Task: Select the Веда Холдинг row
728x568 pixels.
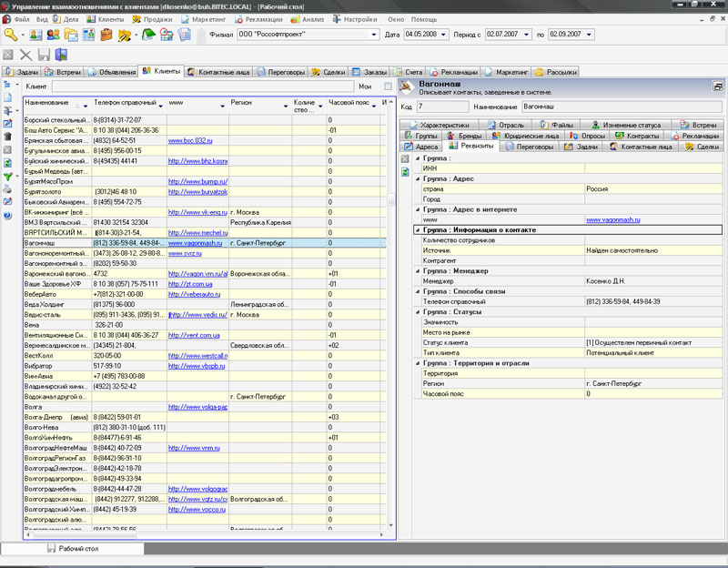Action: pos(205,304)
